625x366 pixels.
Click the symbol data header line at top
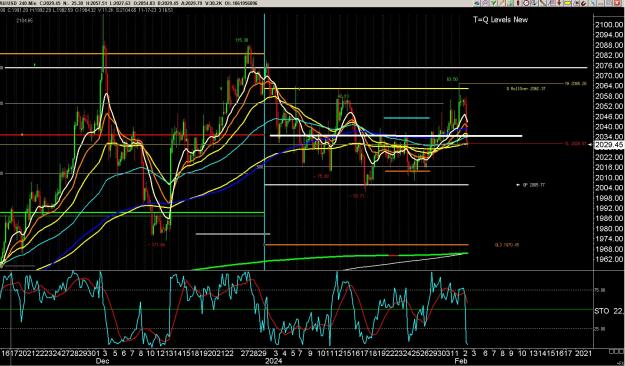[130, 3]
